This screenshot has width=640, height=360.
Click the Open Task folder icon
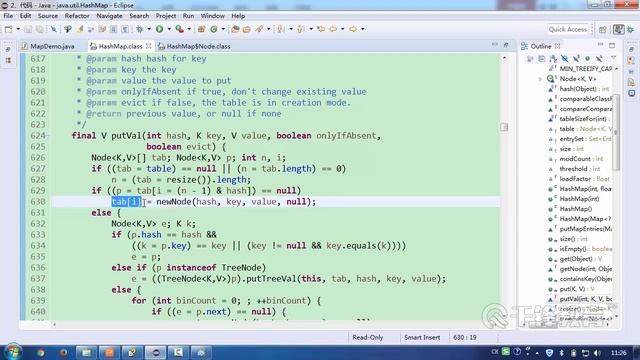point(247,29)
